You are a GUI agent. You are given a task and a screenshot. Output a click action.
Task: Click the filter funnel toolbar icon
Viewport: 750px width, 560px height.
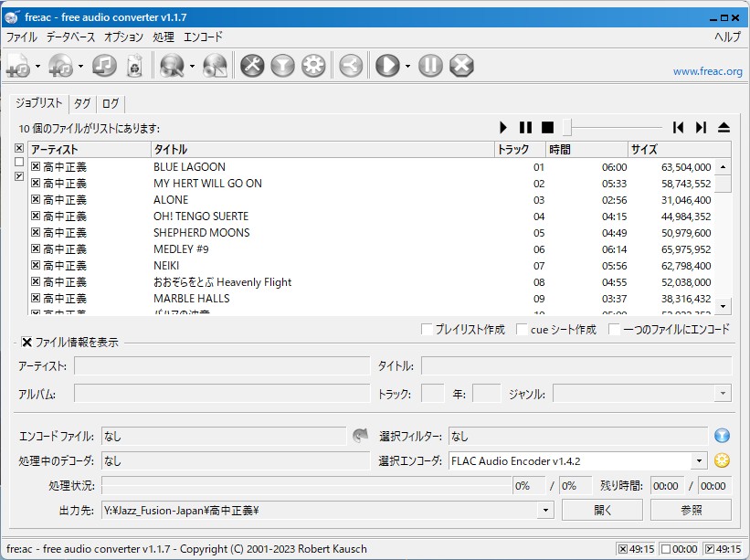coord(282,66)
